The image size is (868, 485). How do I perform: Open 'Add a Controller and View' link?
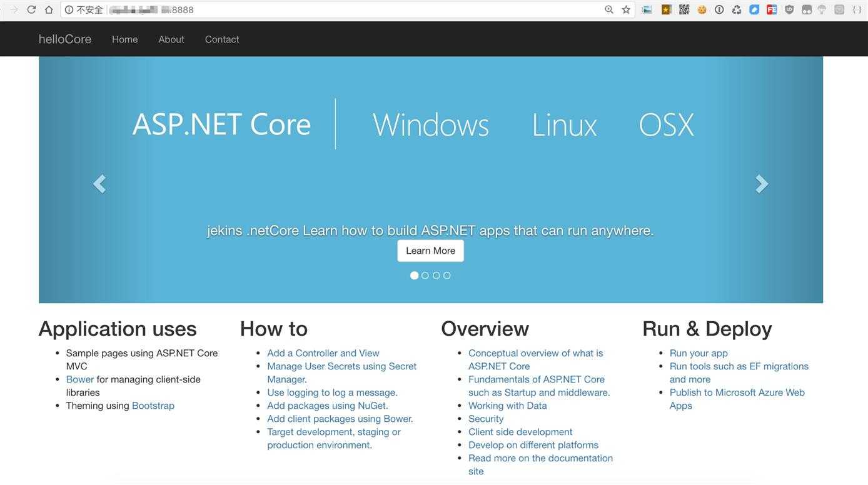(323, 353)
